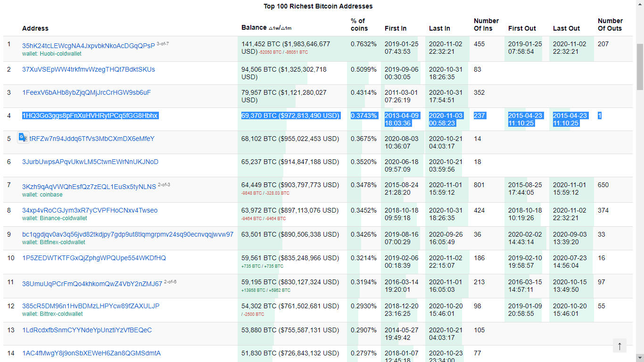This screenshot has height=362, width=644.
Task: Sort the table by Last Out column
Action: pyautogui.click(x=566, y=28)
